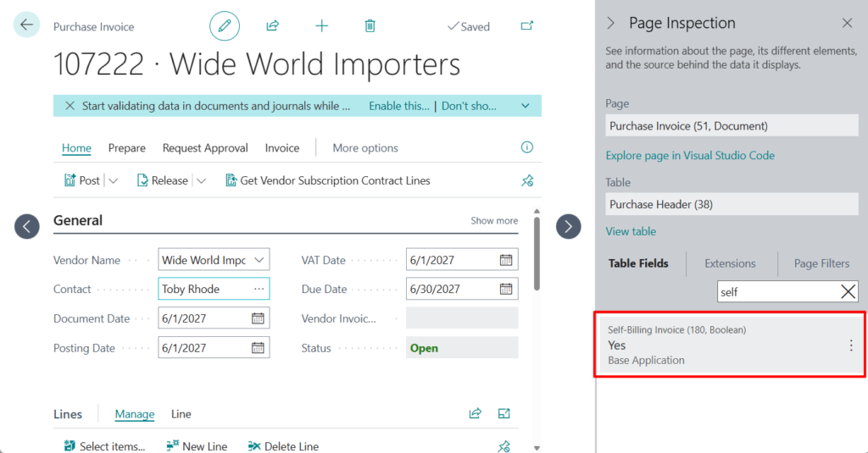868x453 pixels.
Task: Open VAT Date calendar picker
Action: tap(506, 261)
